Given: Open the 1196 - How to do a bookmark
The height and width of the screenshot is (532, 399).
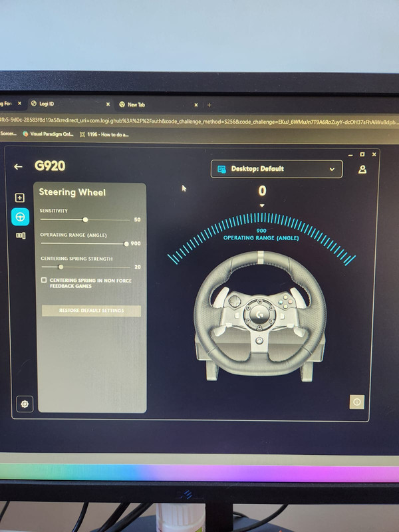Looking at the screenshot, I should point(104,134).
